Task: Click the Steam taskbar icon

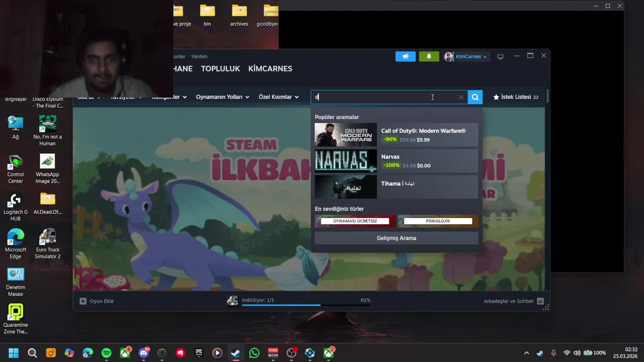Action: pos(235,353)
